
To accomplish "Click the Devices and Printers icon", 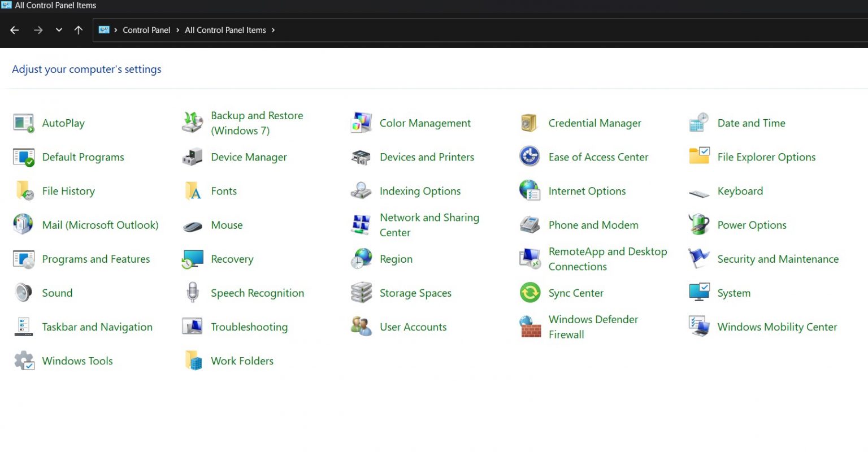I will coord(361,157).
